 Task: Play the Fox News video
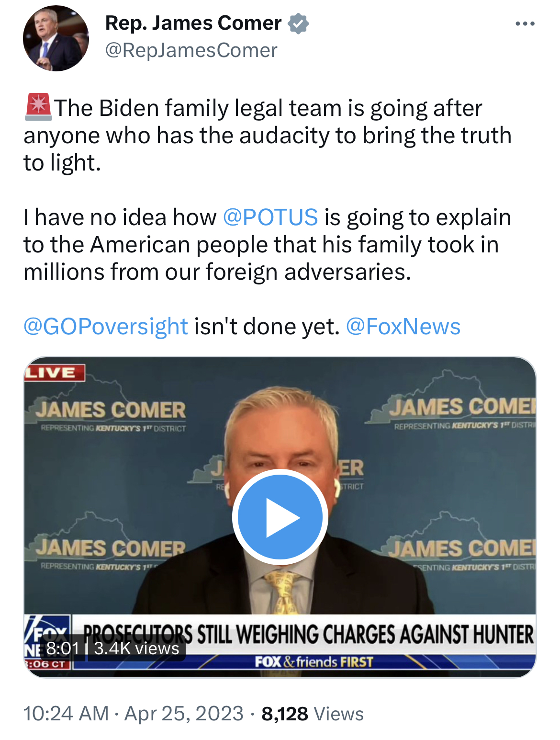(x=280, y=517)
